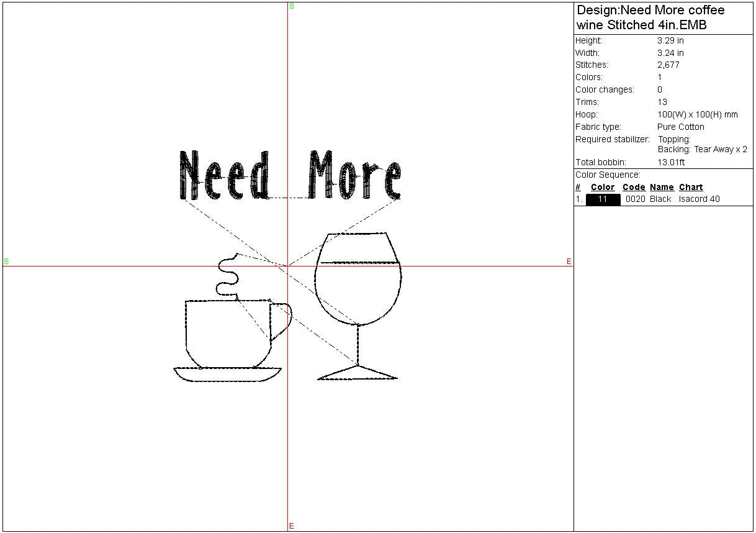Click the underlined Chart column header
The height and width of the screenshot is (533, 756).
tap(691, 187)
